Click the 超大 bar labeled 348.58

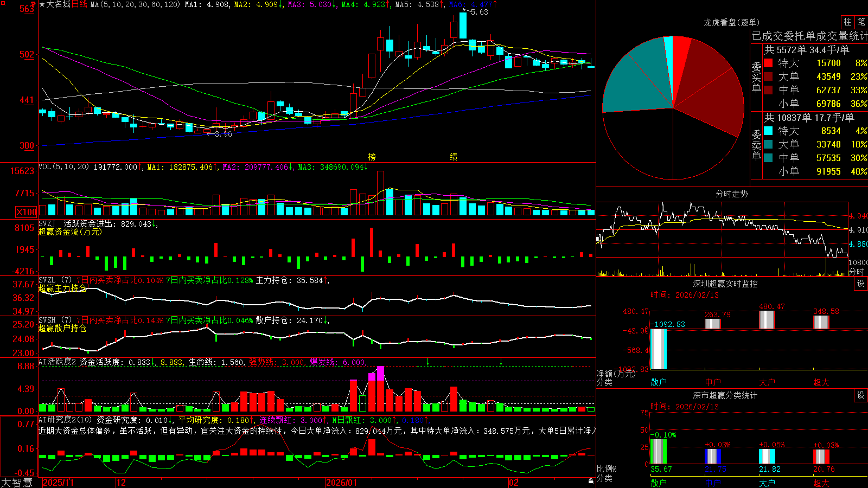tap(821, 322)
